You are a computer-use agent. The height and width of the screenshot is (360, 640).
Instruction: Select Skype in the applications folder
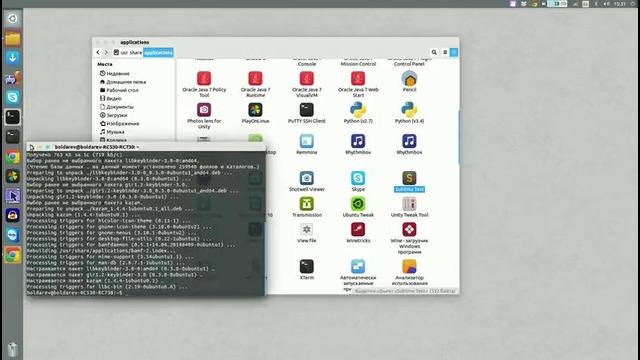pos(358,178)
